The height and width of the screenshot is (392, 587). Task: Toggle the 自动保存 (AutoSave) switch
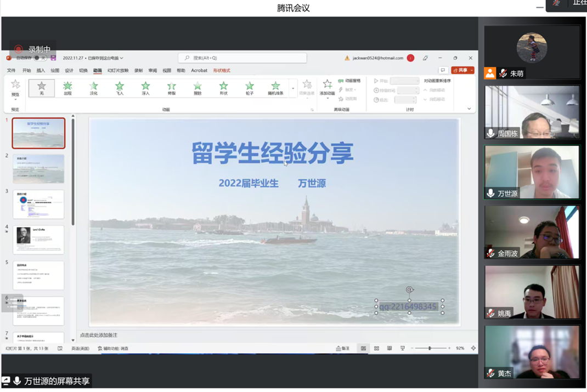pos(37,58)
